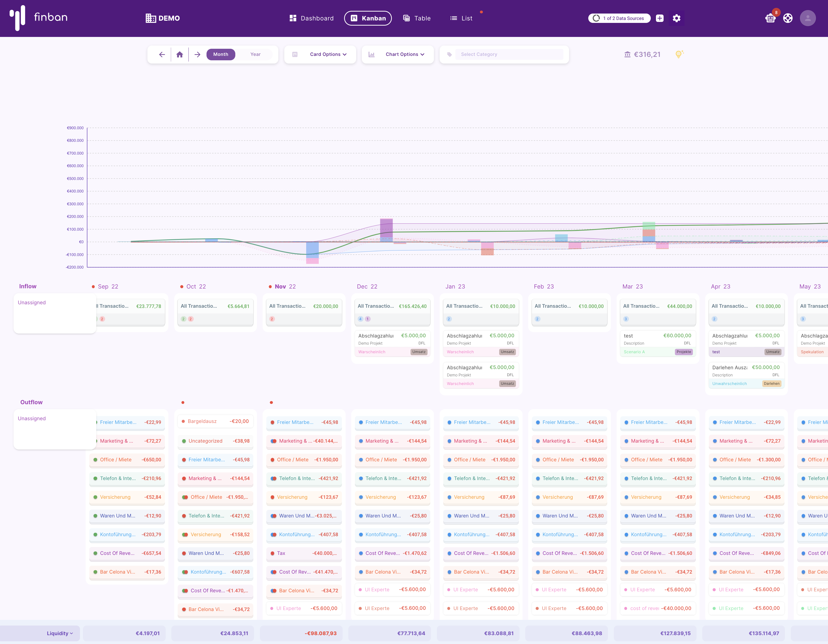Open the Darlehen Auszahlung €50.000,00 card
The image size is (828, 644).
coord(746,375)
